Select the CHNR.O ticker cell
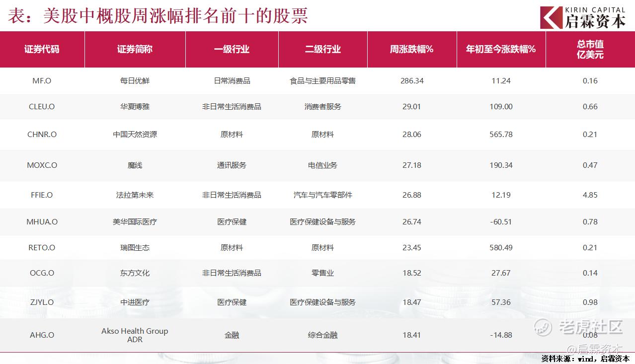The width and height of the screenshot is (635, 364). pyautogui.click(x=42, y=134)
